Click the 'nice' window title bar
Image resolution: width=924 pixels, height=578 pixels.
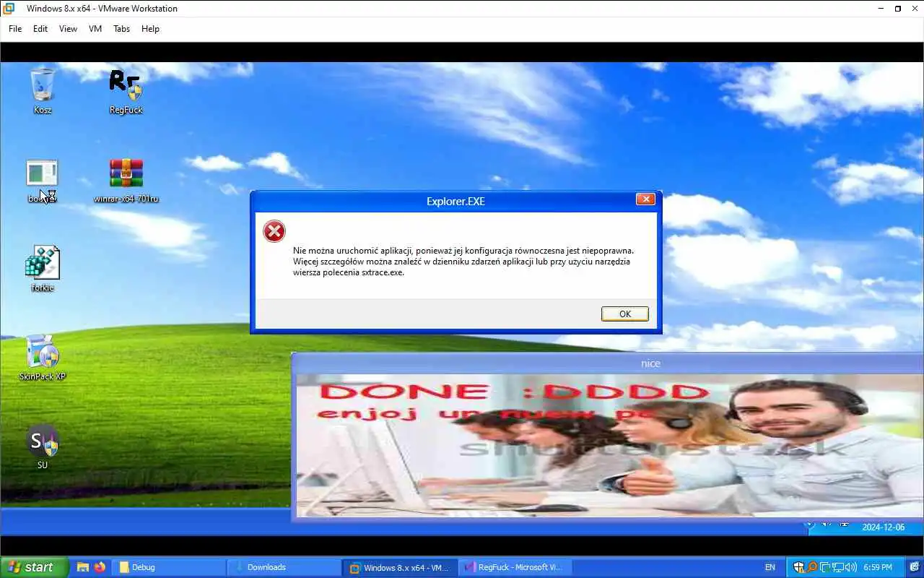pos(608,363)
